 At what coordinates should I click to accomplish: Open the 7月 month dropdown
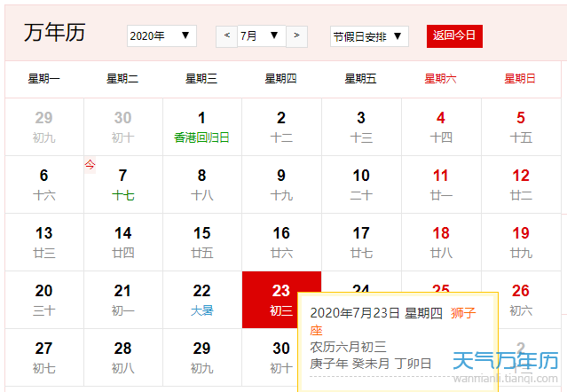pyautogui.click(x=262, y=35)
